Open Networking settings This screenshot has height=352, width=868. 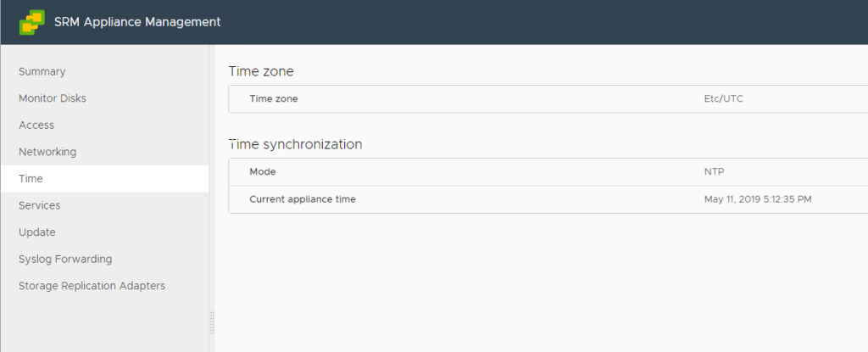click(x=47, y=152)
